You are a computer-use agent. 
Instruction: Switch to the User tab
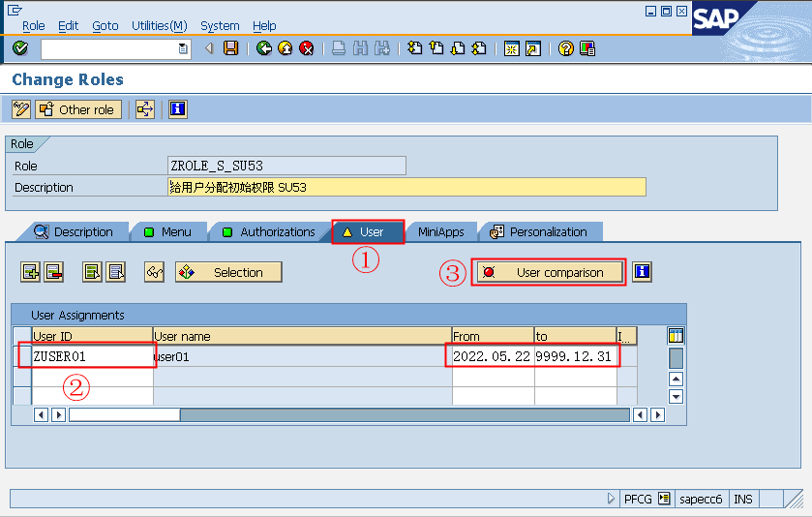click(368, 231)
